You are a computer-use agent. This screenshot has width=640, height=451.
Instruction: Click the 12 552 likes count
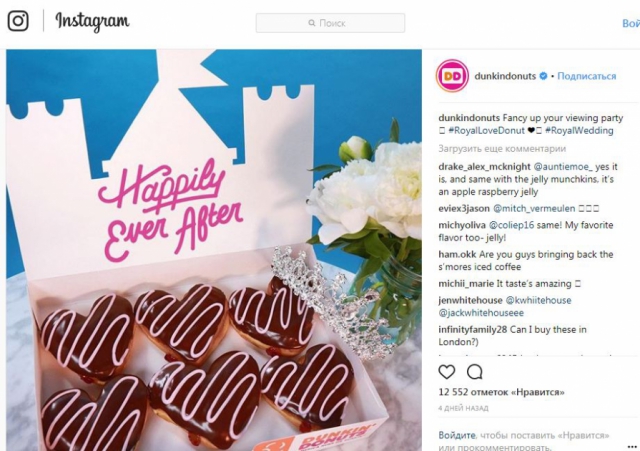point(501,392)
